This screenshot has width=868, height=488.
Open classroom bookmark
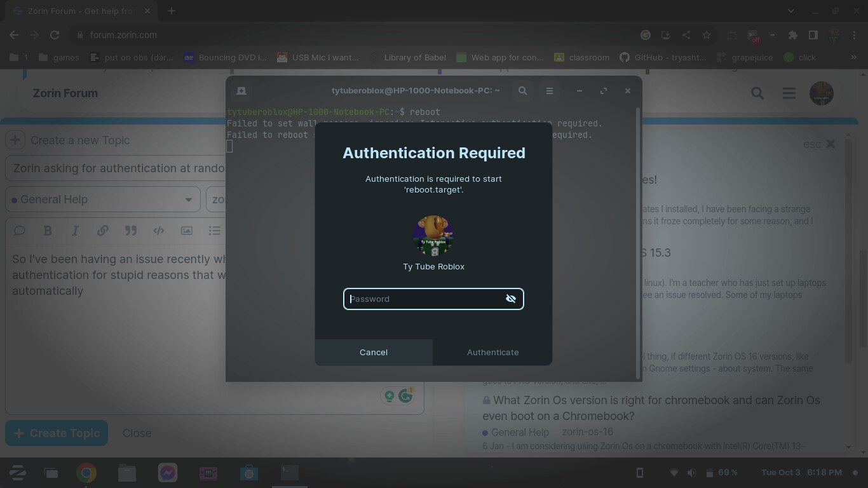click(581, 57)
